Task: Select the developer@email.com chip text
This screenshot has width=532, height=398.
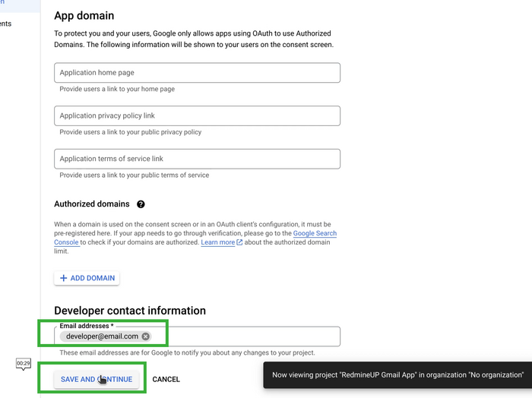Action: (102, 336)
